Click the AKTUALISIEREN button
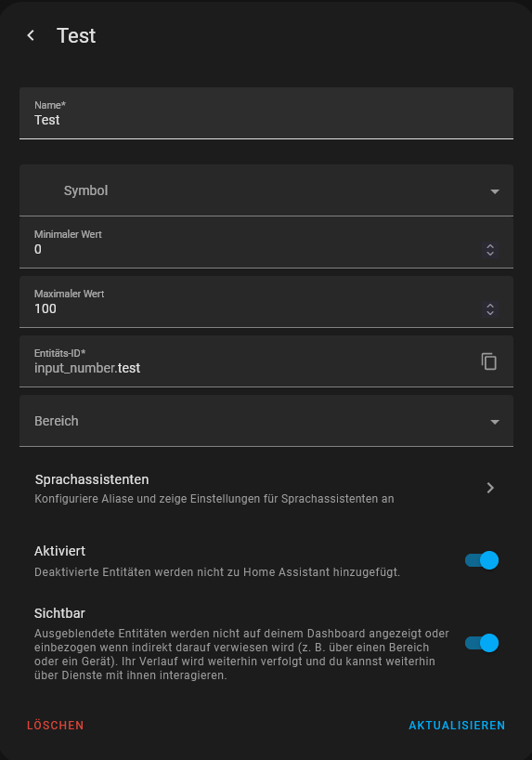Image resolution: width=532 pixels, height=760 pixels. (457, 725)
